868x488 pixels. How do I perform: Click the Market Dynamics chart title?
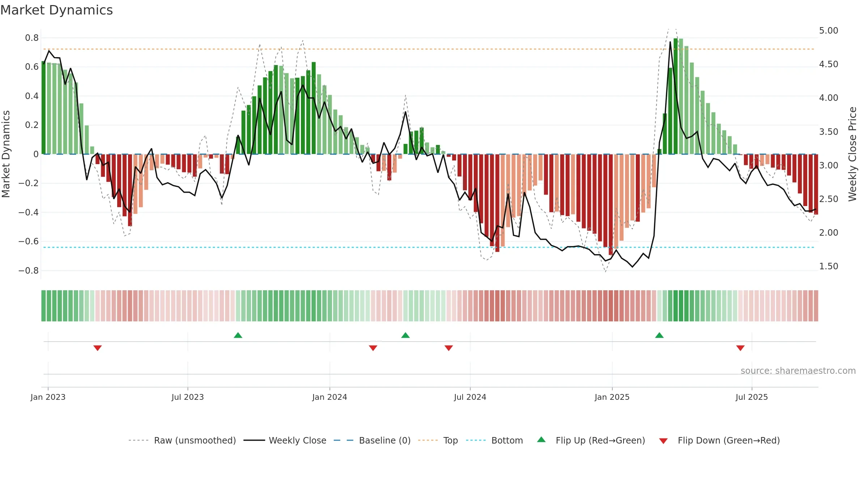pos(57,10)
